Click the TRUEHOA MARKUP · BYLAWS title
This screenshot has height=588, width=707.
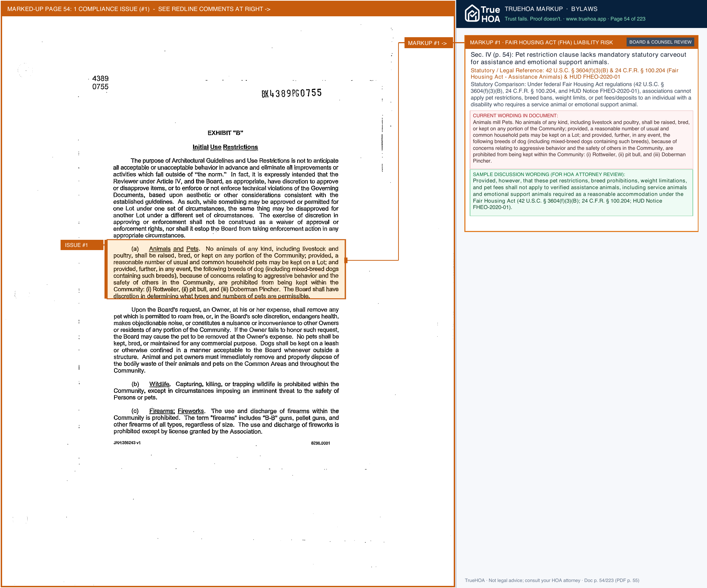[551, 9]
